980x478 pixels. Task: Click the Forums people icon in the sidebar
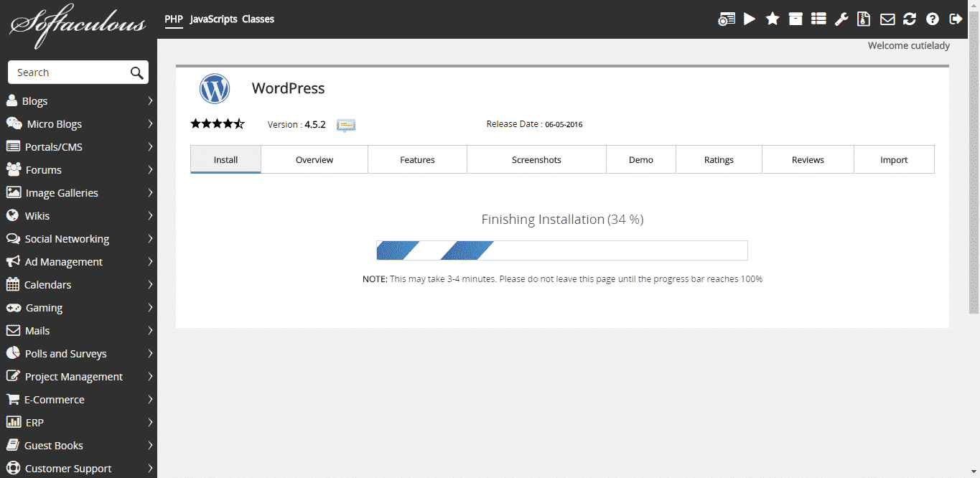coord(14,169)
